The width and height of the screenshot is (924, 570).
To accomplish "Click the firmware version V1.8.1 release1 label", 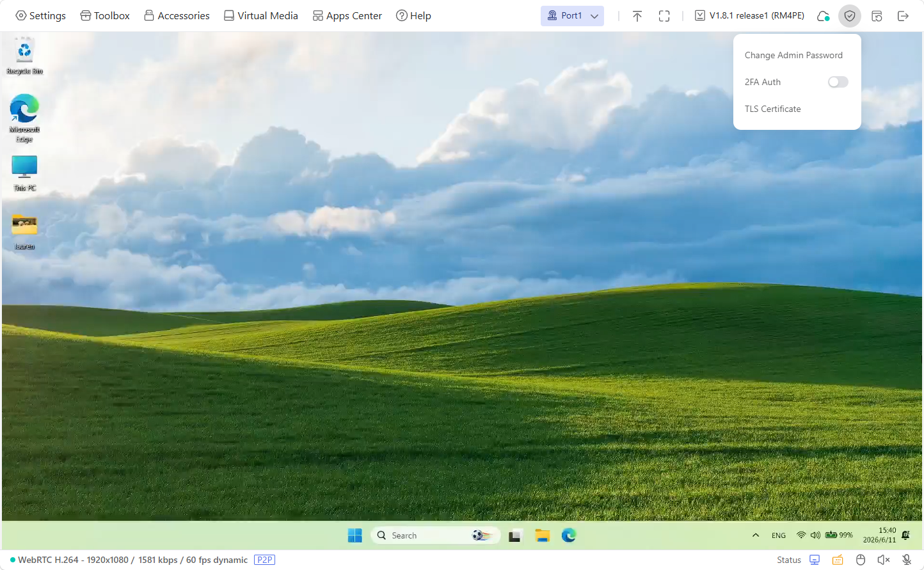I will click(x=749, y=15).
